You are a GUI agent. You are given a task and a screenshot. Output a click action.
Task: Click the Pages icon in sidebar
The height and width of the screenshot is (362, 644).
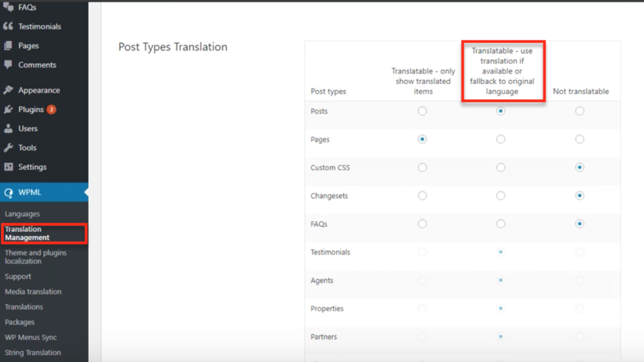tap(8, 46)
